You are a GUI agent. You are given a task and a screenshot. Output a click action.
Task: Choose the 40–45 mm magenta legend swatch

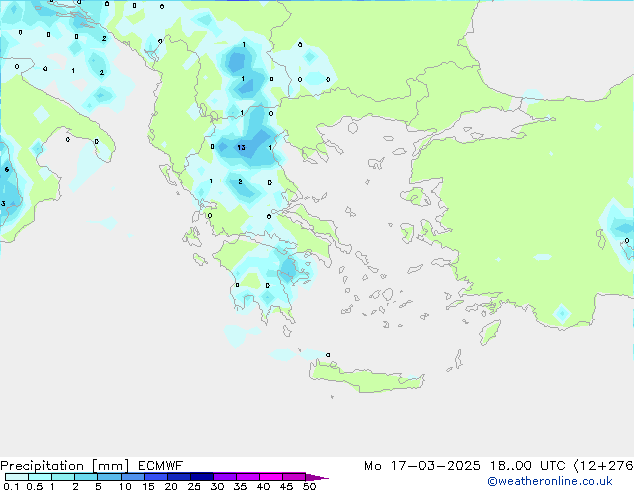click(x=271, y=477)
